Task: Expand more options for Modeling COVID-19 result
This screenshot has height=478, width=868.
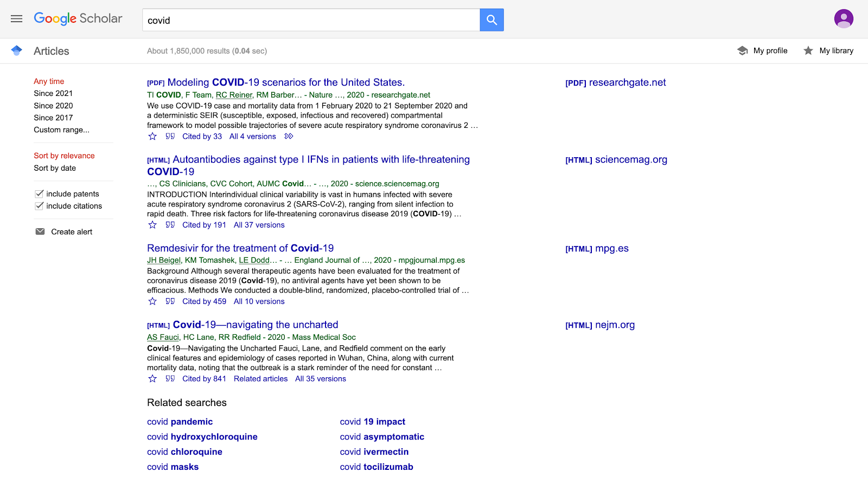Action: [289, 137]
